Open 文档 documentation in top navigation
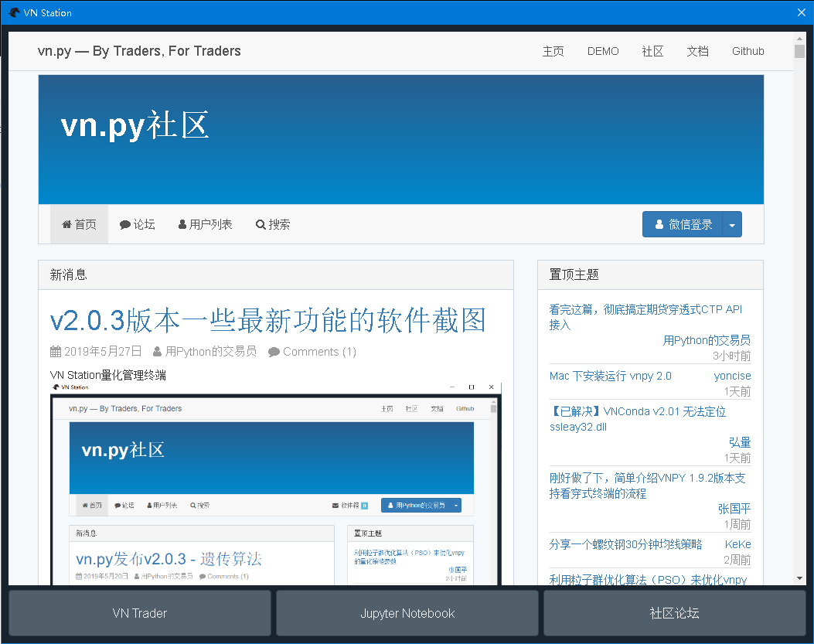Viewport: 814px width, 644px height. point(697,51)
